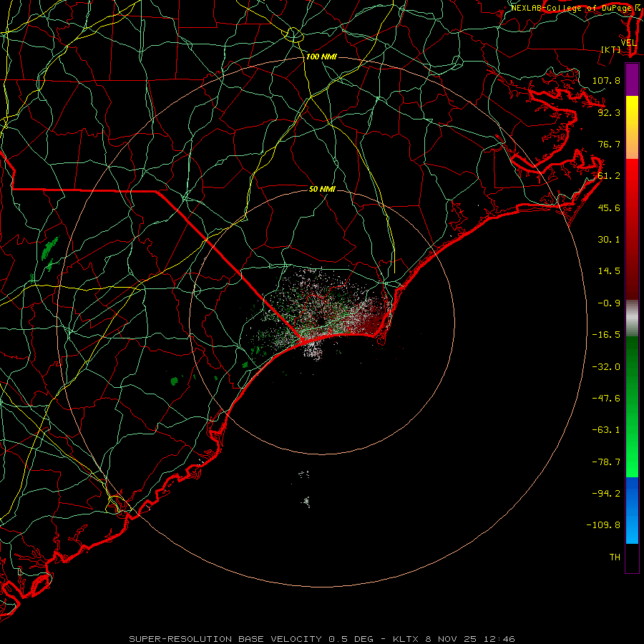The height and width of the screenshot is (644, 644).
Task: Click the TH label in legend
Action: pos(615,557)
